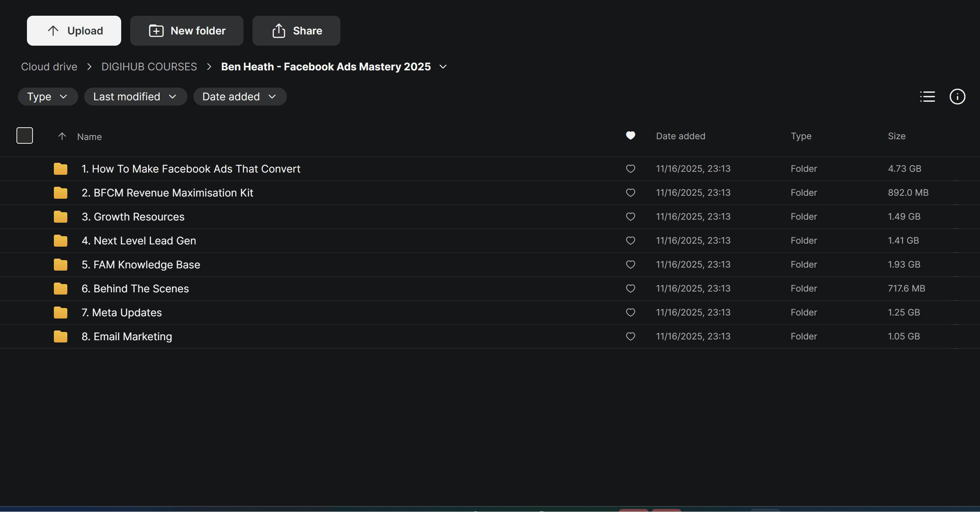Viewport: 980px width, 512px height.
Task: Favourite the FAM Knowledge Base folder
Action: [x=630, y=265]
